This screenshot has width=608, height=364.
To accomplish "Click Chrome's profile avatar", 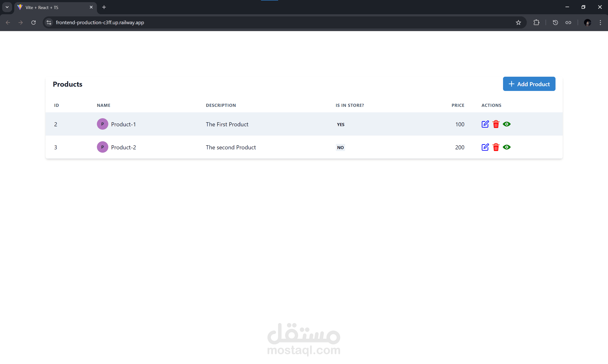I will [588, 23].
